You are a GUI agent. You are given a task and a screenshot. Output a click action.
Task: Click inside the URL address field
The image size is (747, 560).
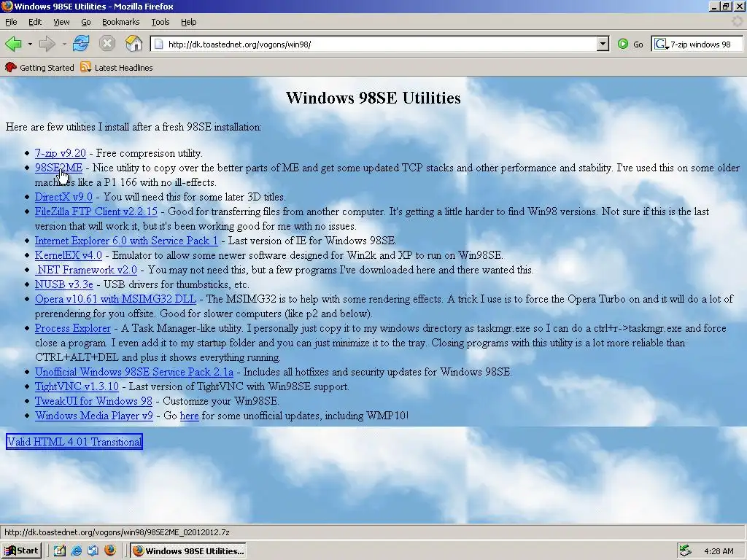point(379,44)
